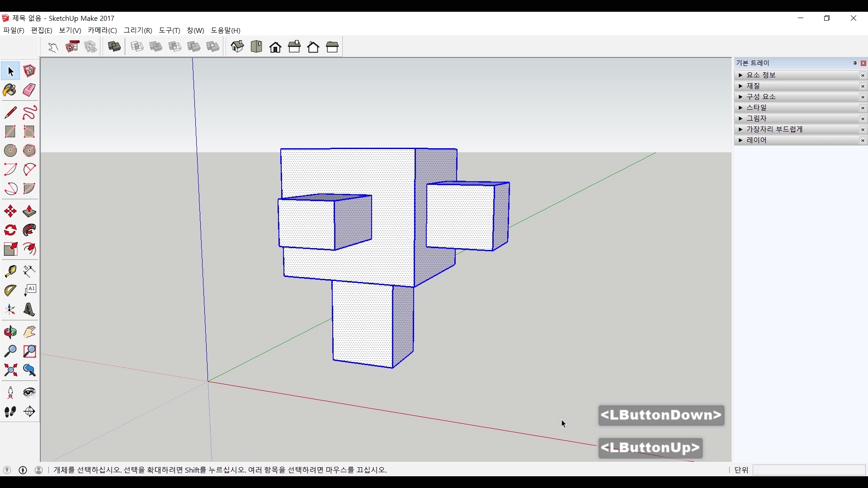Open the 그리기(R) menu
Viewport: 868px width, 488px height.
(138, 30)
